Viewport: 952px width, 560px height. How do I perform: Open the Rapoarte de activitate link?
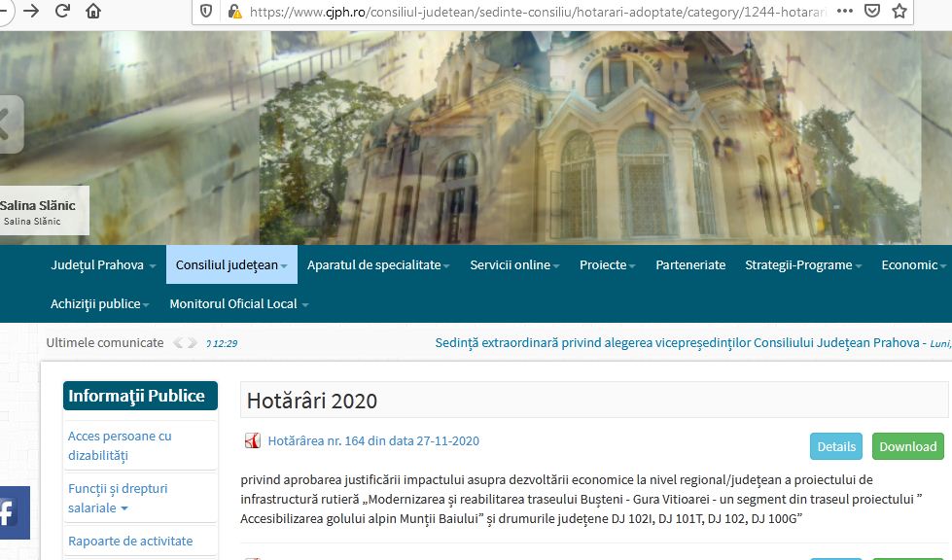point(130,542)
